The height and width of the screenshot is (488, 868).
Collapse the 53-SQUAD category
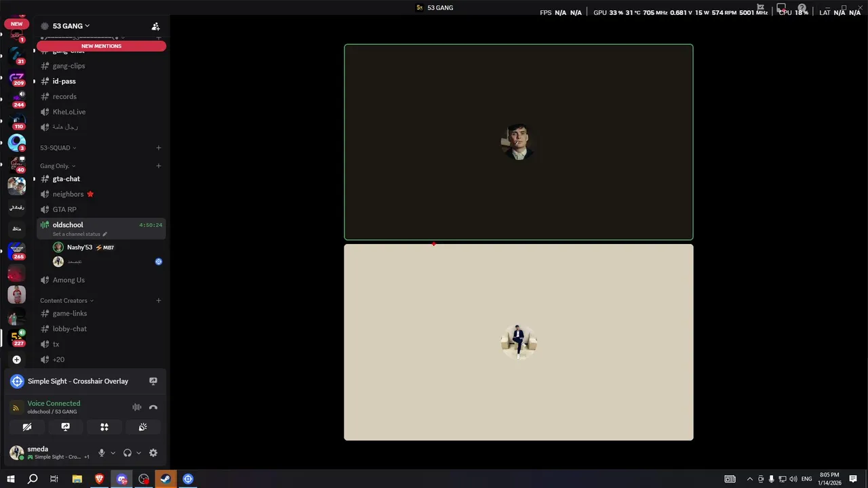58,148
